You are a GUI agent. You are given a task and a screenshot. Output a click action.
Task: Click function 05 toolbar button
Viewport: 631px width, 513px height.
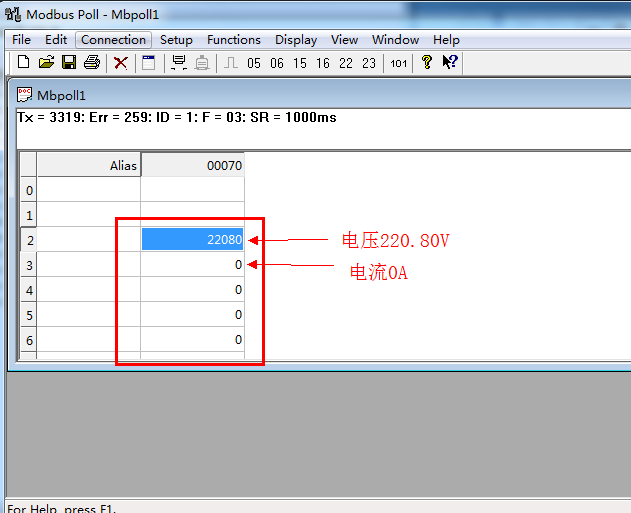point(254,63)
